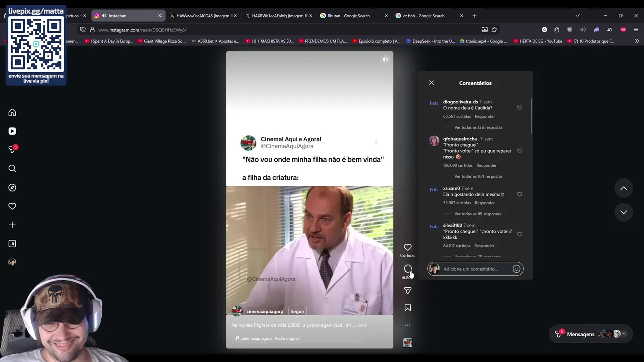Reply to silva8180 comment via Responder
This screenshot has width=644, height=362.
click(x=484, y=246)
